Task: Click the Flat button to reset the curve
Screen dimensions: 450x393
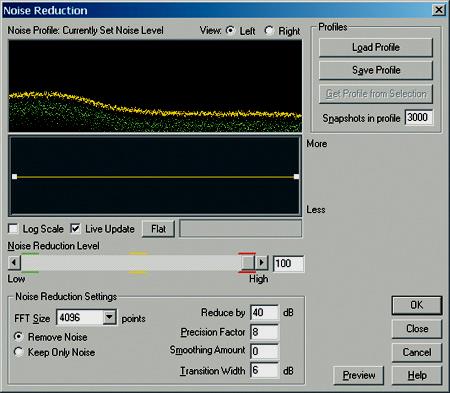Action: click(158, 229)
